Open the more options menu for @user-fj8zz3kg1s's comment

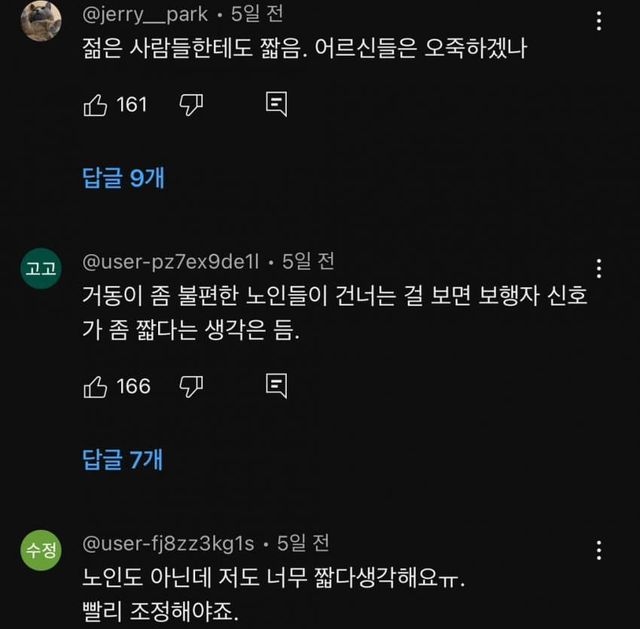(x=599, y=550)
